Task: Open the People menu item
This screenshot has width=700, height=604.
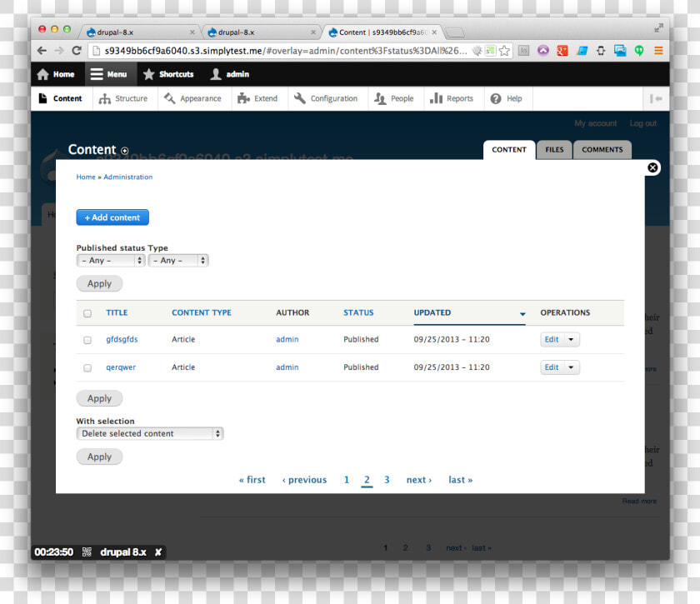Action: tap(393, 98)
